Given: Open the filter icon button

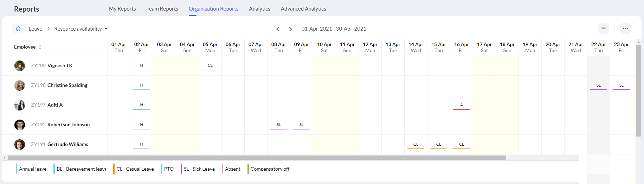Looking at the screenshot, I should (604, 28).
